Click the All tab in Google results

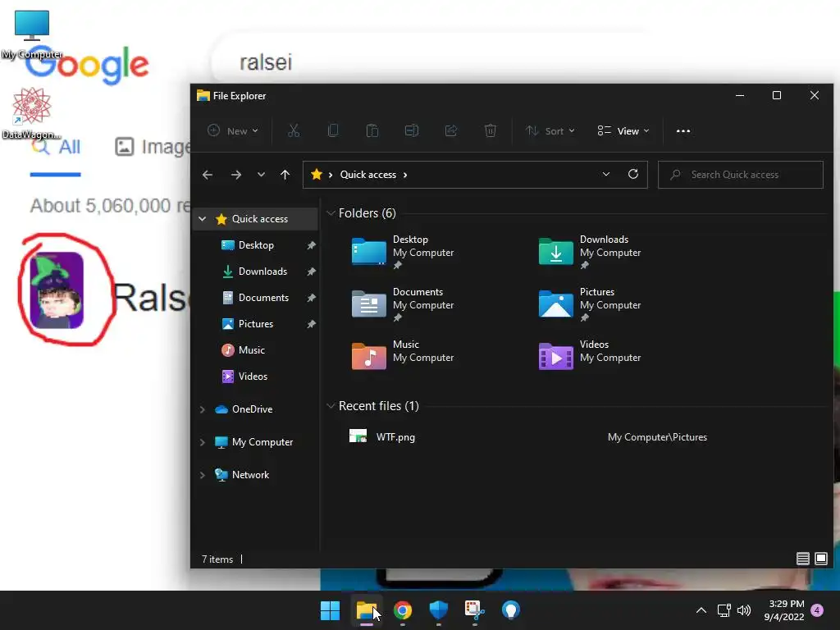coord(56,148)
